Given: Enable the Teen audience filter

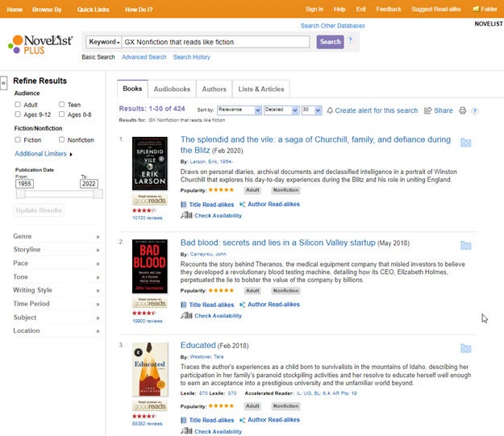Looking at the screenshot, I should [x=62, y=105].
